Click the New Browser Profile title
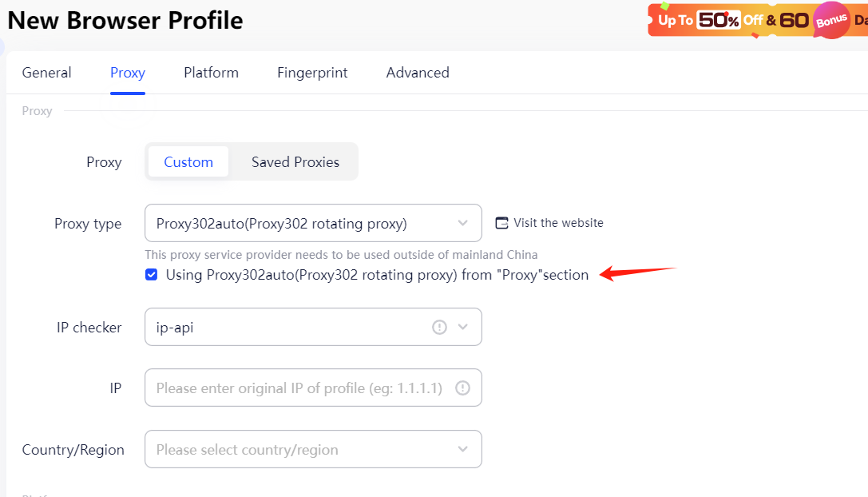Image resolution: width=868 pixels, height=497 pixels. (125, 21)
